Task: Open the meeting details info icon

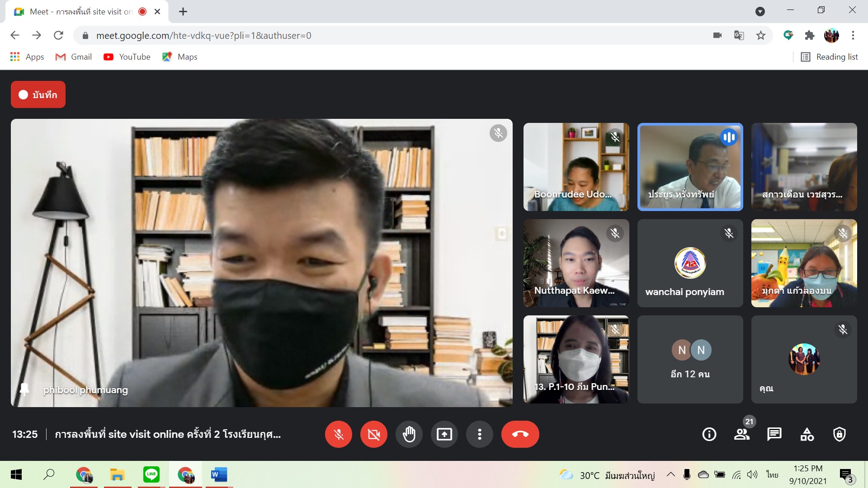Action: point(709,434)
